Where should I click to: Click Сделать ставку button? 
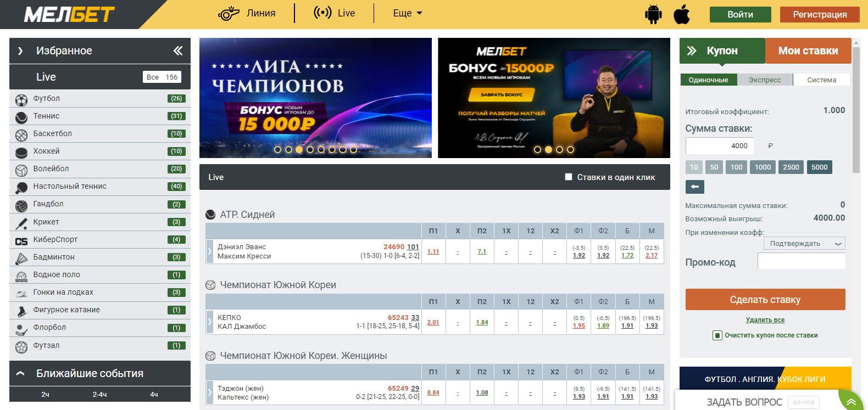coord(765,300)
